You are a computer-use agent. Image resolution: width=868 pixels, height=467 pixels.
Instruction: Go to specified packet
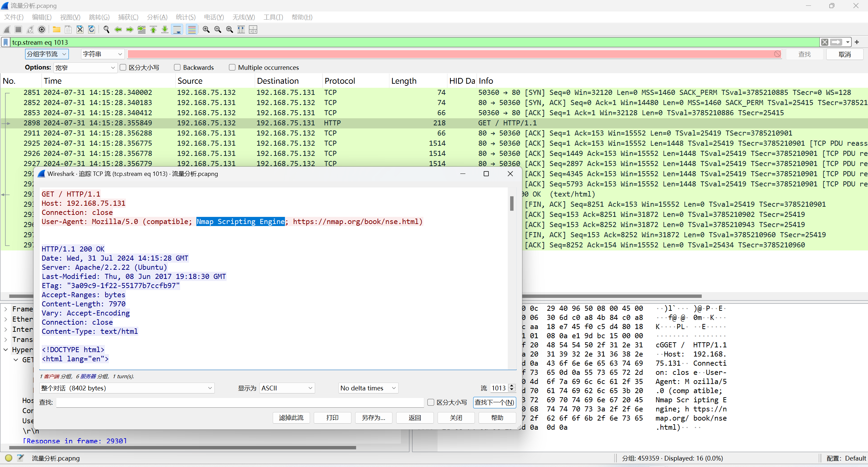click(x=141, y=30)
